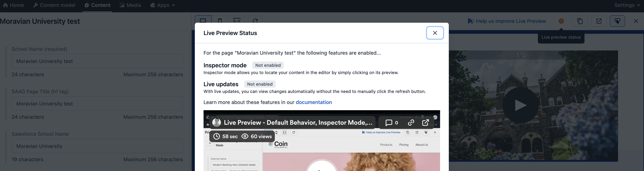
Task: Play the embedded campus video
Action: coord(521,105)
